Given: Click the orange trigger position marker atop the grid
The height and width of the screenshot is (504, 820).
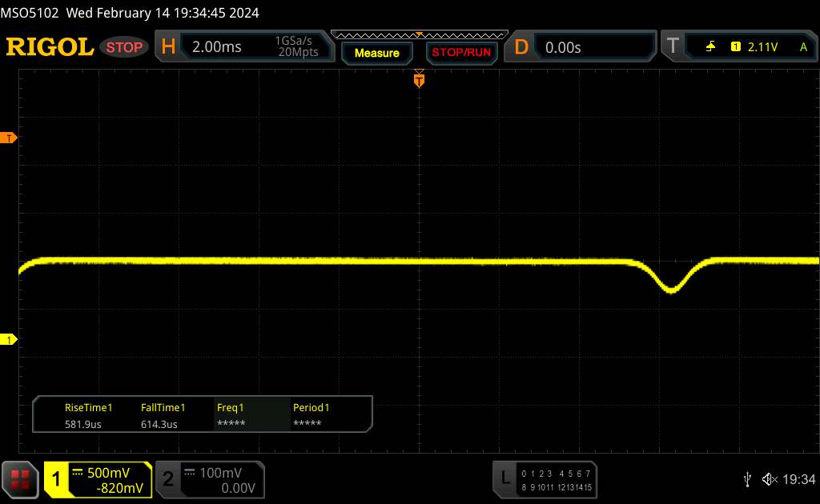Looking at the screenshot, I should (419, 79).
